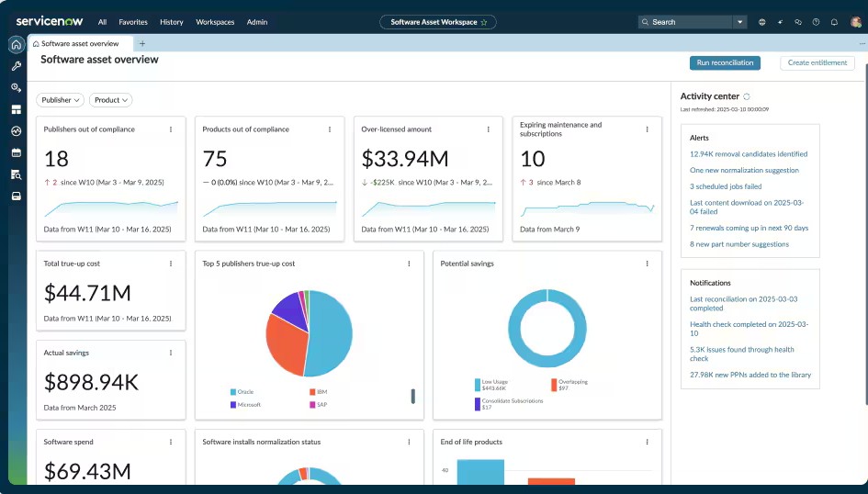Open the user avatar menu

coord(855,22)
